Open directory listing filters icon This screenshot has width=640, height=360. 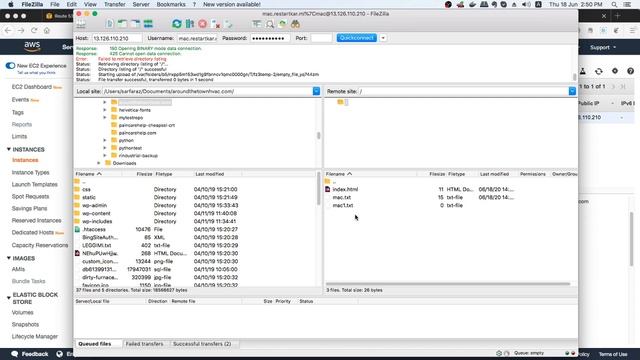pos(256,24)
